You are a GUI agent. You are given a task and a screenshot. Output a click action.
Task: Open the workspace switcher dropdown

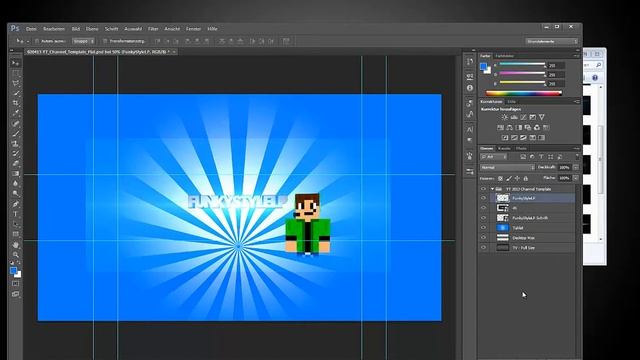(551, 41)
